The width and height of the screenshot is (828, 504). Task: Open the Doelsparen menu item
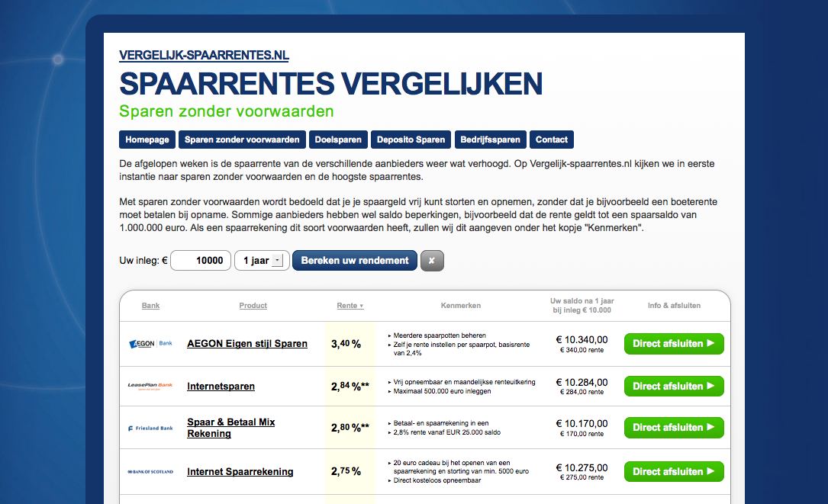point(338,140)
